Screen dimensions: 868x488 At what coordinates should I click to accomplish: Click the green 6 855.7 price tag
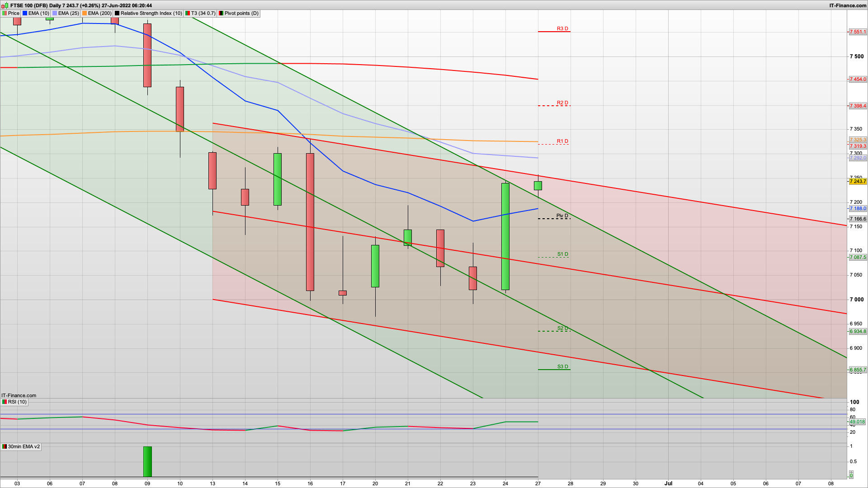click(858, 370)
